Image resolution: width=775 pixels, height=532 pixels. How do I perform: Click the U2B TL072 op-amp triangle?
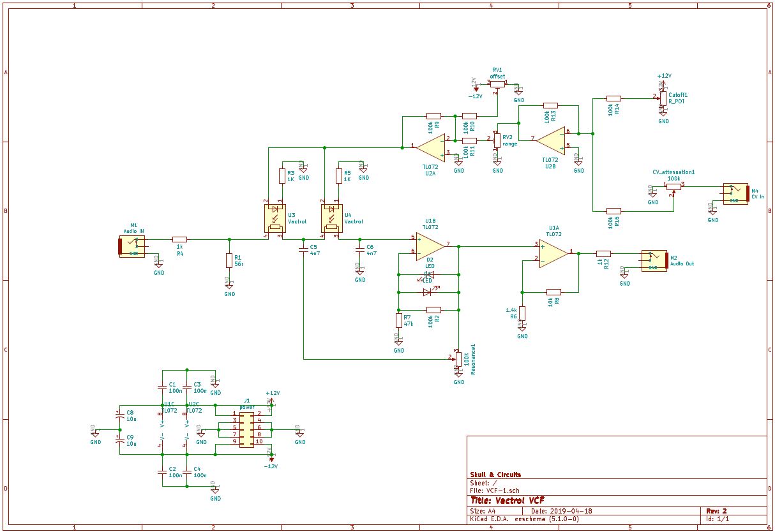(551, 140)
